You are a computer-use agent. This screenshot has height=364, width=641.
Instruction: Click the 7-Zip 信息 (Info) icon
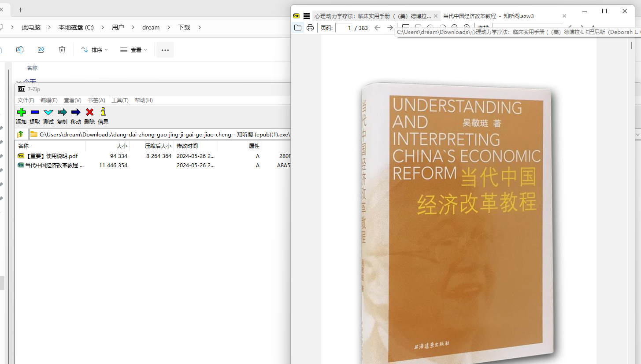(x=103, y=112)
